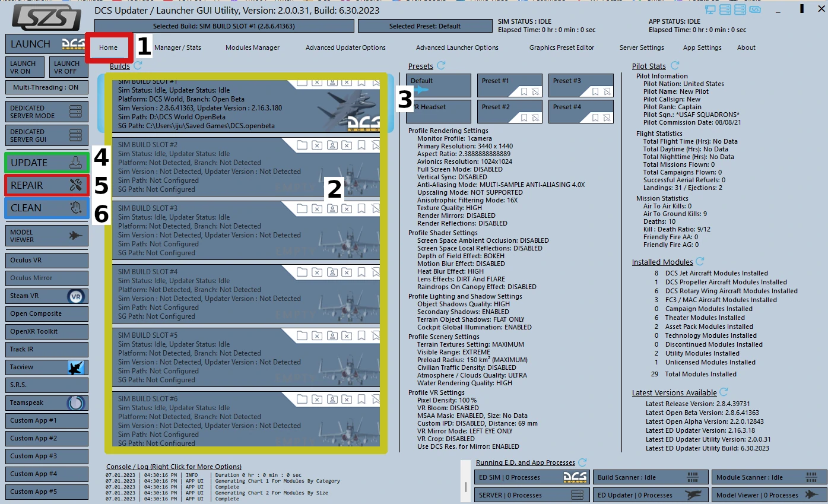Click the user folder icon in Build Slot #2

(x=332, y=145)
